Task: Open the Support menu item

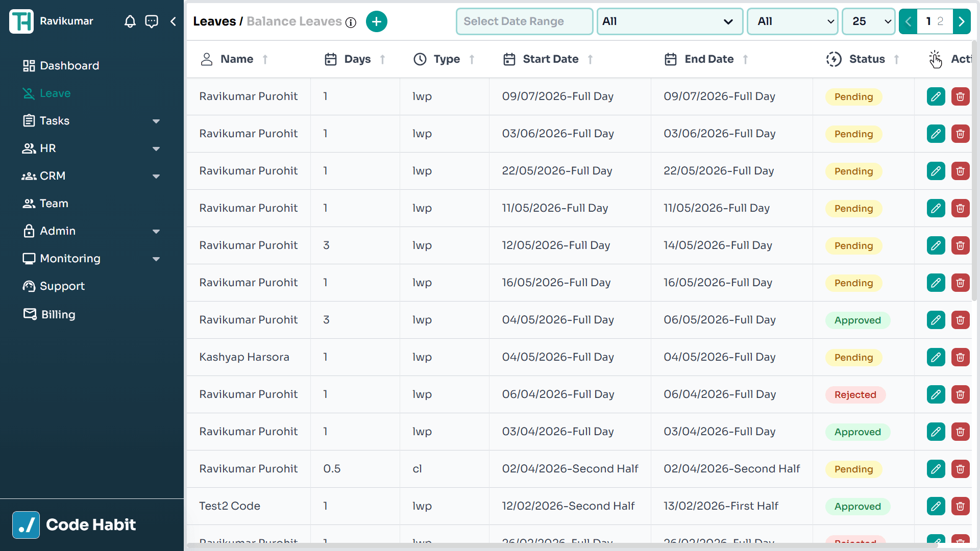Action: (x=54, y=286)
